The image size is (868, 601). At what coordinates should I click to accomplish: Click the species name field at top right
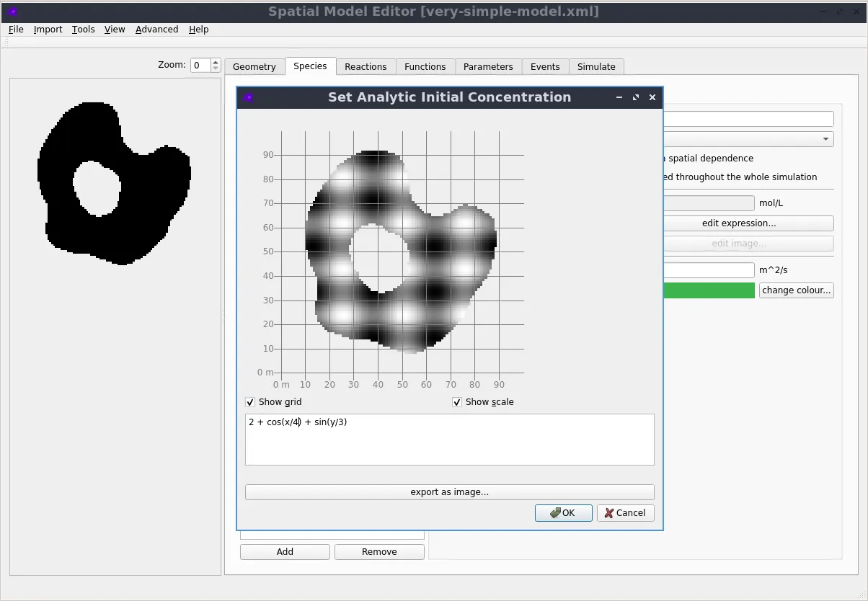748,119
